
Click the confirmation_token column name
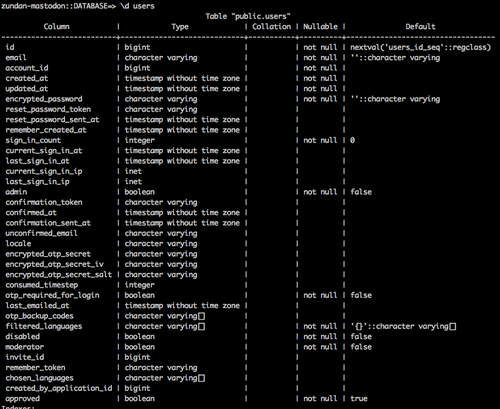pyautogui.click(x=44, y=202)
